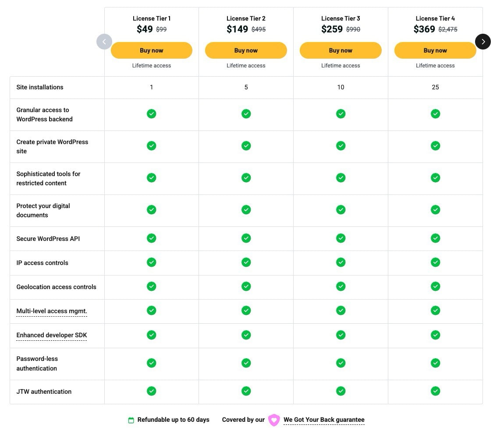Click Tier 4 Password-less authentication checkmark
Screen dimensions: 504x431
[x=435, y=363]
